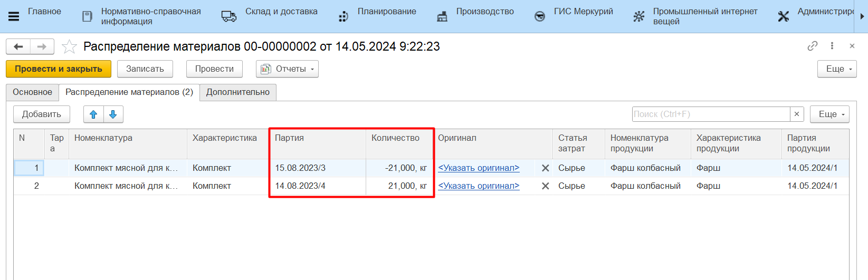Focus the Поиск (Ctrl+F) search field
868x280 pixels.
[x=710, y=114]
